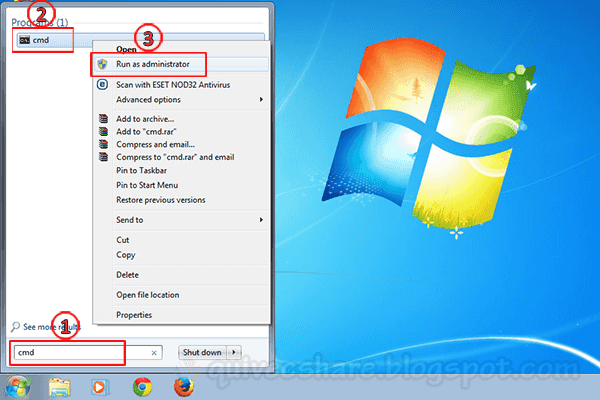Select Compress and email... option
Viewport: 600px width, 400px height.
[x=155, y=144]
